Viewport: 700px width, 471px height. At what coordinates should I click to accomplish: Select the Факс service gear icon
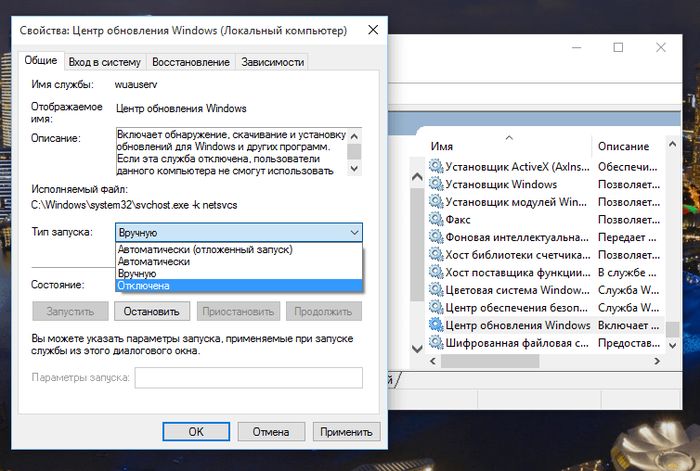[435, 219]
